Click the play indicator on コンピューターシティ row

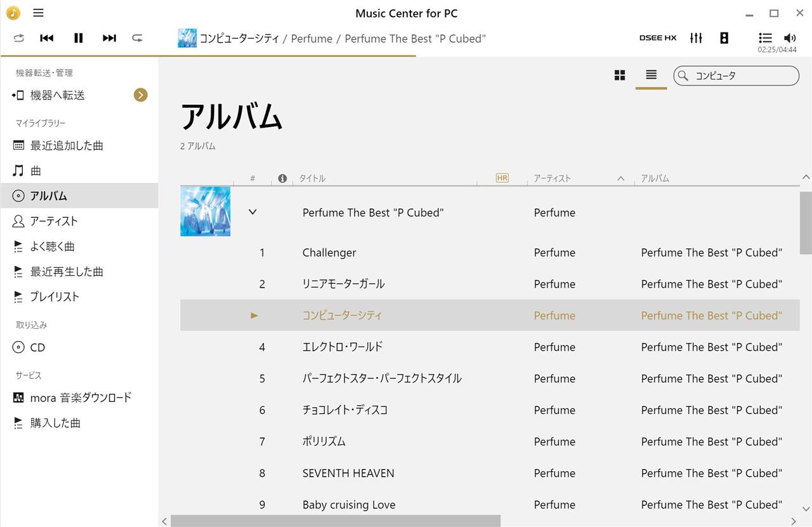(x=254, y=316)
